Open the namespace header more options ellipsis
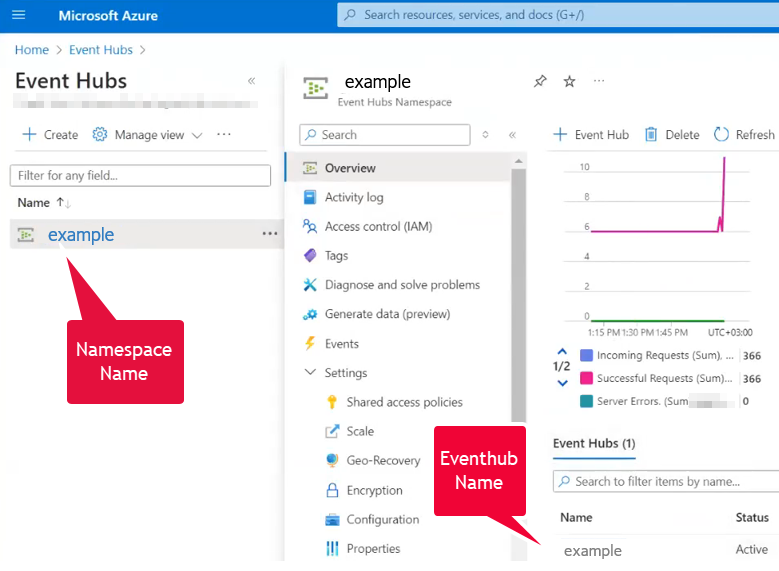 point(599,81)
